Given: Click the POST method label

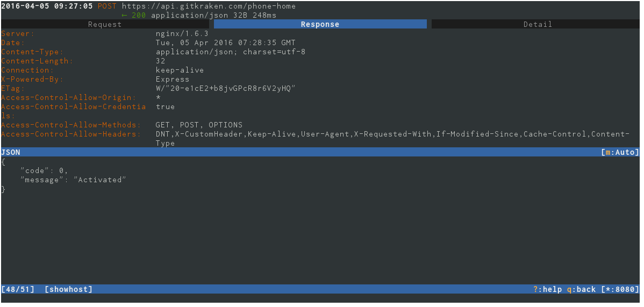Looking at the screenshot, I should coord(107,6).
